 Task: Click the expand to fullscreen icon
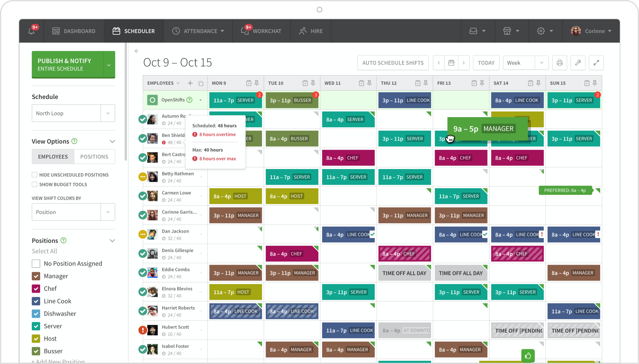(596, 63)
